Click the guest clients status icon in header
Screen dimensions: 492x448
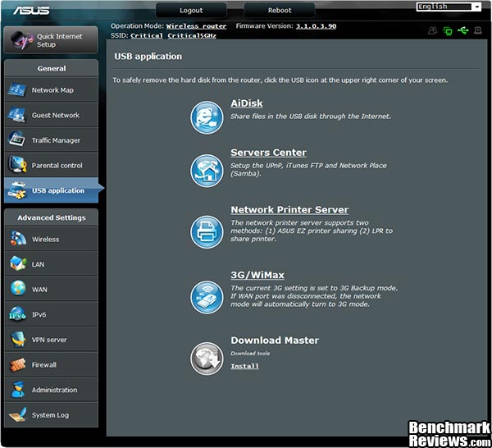click(x=433, y=30)
